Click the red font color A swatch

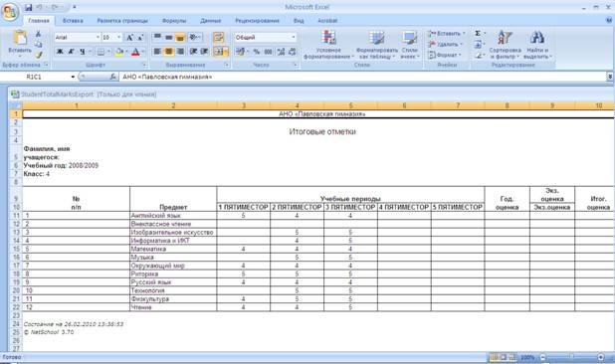(x=135, y=52)
